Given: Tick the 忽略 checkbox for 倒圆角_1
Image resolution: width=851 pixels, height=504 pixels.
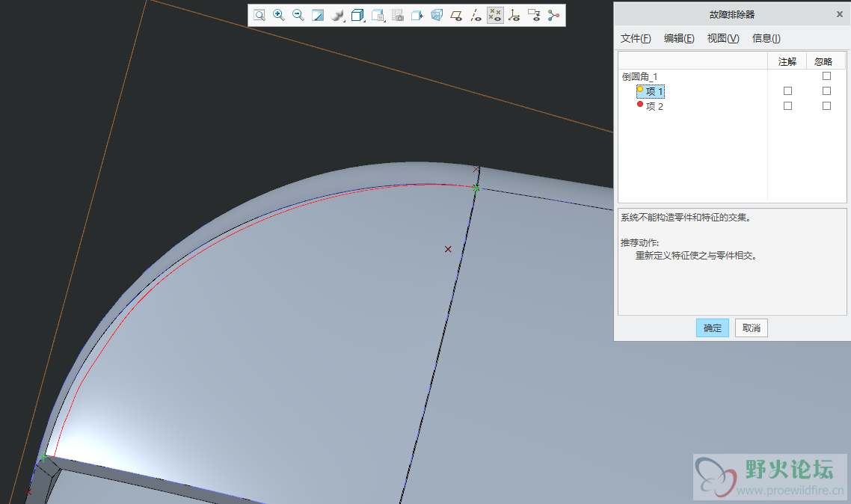Looking at the screenshot, I should pos(826,76).
